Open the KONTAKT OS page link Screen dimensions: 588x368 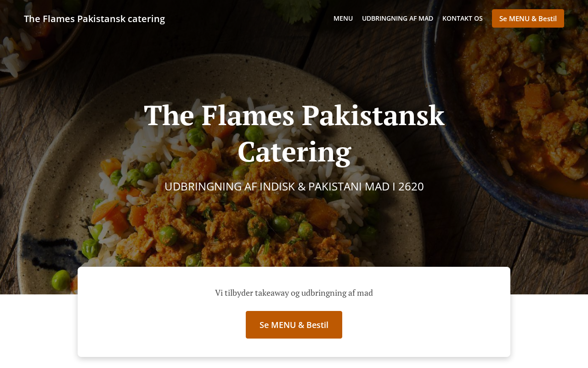pyautogui.click(x=463, y=18)
